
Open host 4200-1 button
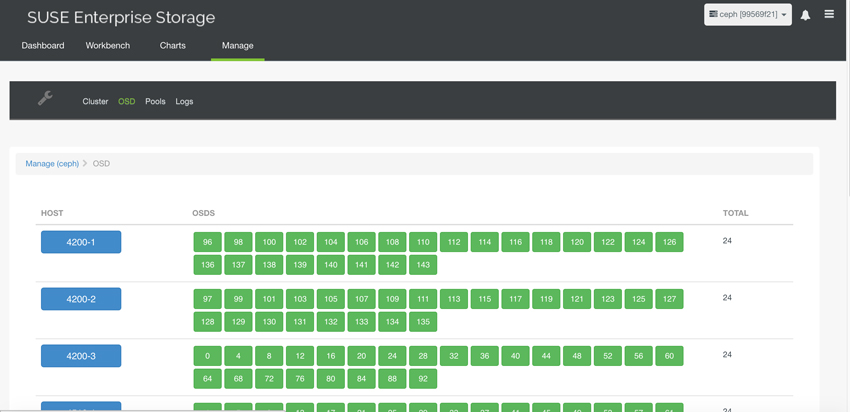pos(81,242)
